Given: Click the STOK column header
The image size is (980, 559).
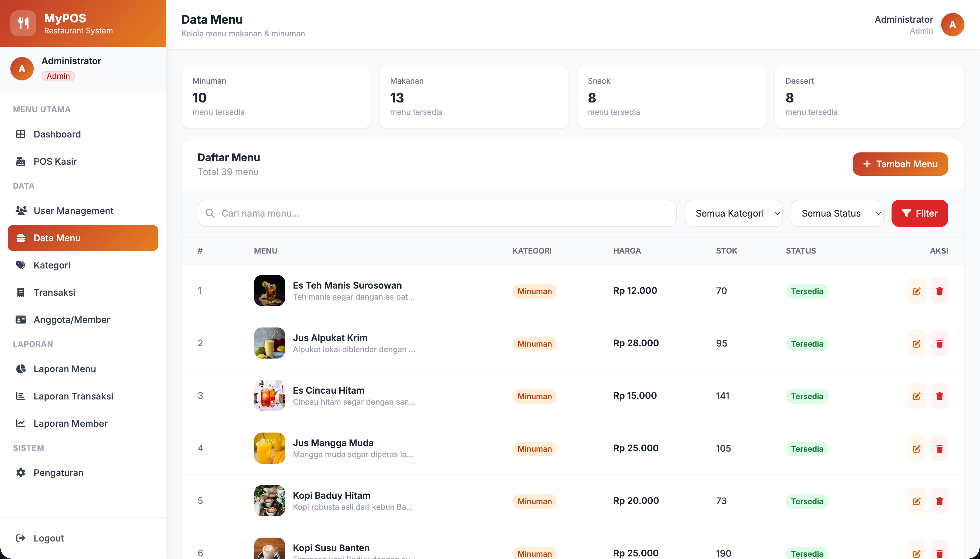Looking at the screenshot, I should [x=726, y=251].
